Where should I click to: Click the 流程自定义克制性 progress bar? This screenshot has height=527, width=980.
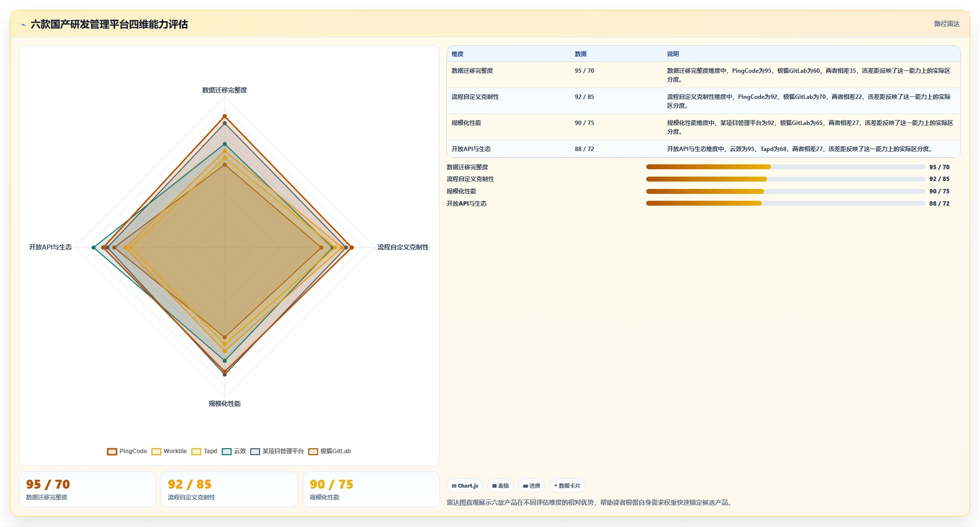(785, 179)
